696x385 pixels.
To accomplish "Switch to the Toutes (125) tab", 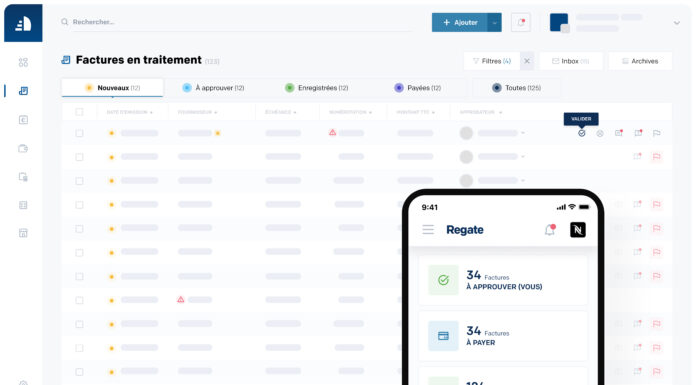I will coord(517,88).
